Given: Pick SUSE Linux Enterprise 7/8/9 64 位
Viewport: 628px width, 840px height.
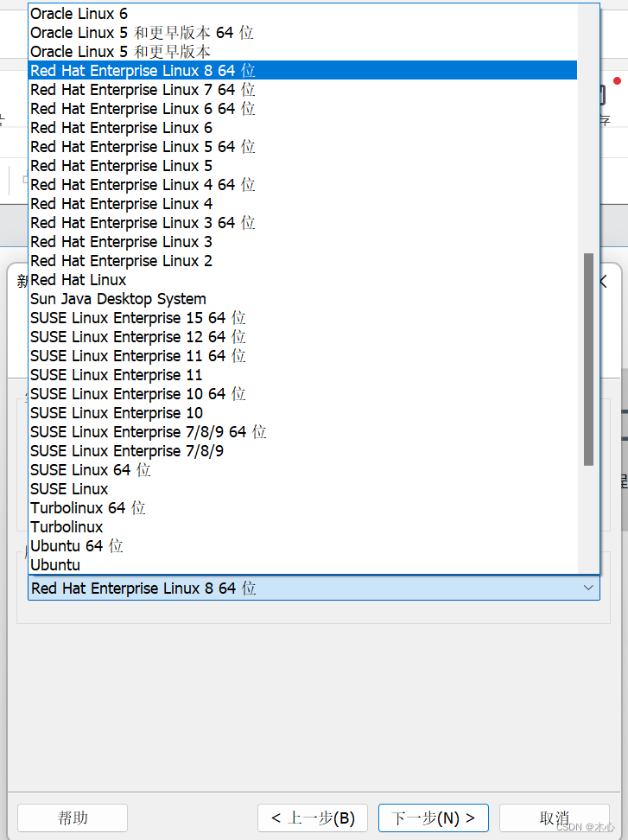Looking at the screenshot, I should pos(302,432).
